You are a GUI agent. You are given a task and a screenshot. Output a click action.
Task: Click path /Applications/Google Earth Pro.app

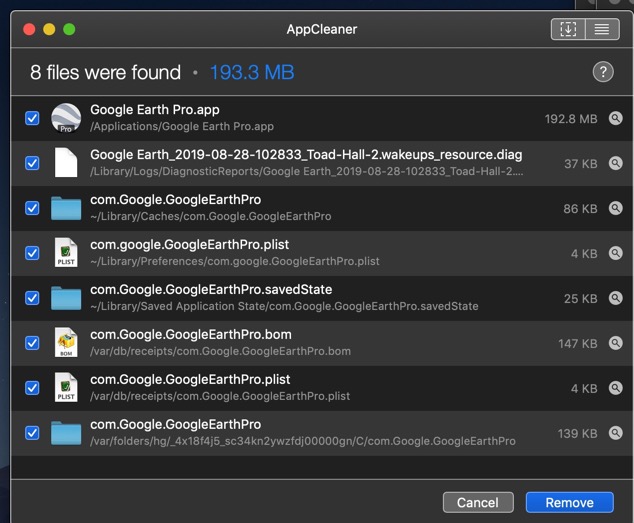(182, 127)
